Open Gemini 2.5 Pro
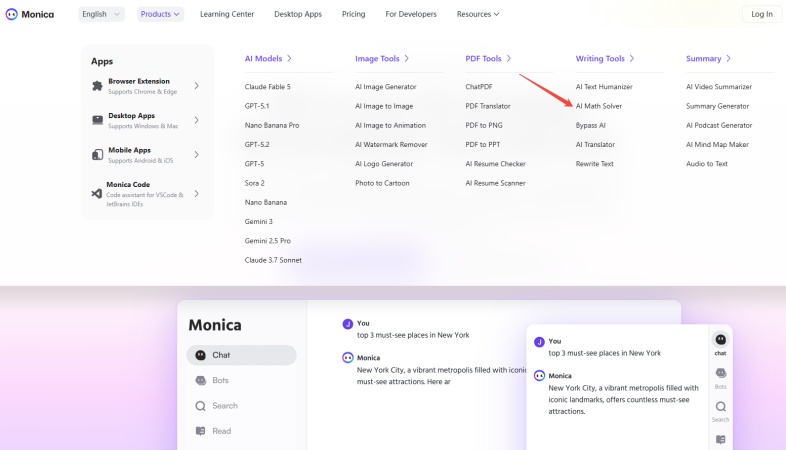 coord(268,241)
